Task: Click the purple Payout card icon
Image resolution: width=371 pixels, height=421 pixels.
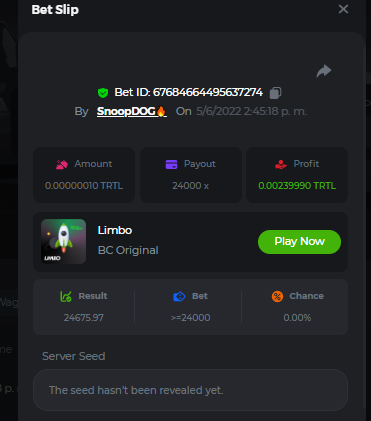Action: click(171, 164)
